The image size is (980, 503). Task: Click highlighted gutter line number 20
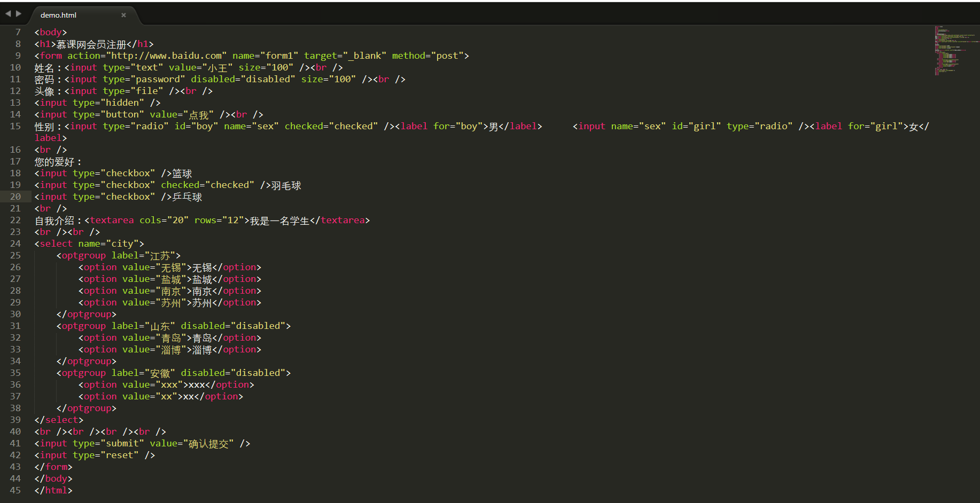click(15, 197)
